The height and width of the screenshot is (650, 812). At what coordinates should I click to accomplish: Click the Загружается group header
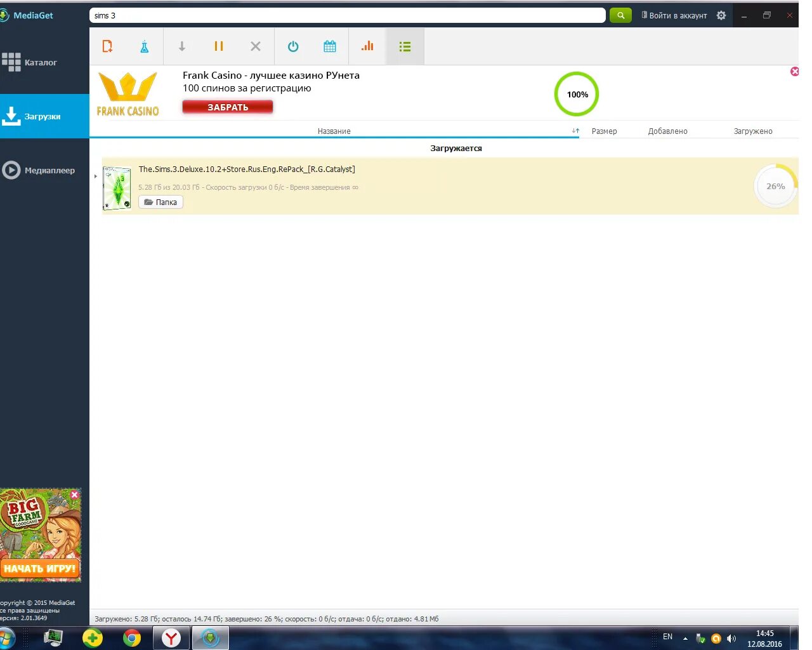(x=456, y=148)
